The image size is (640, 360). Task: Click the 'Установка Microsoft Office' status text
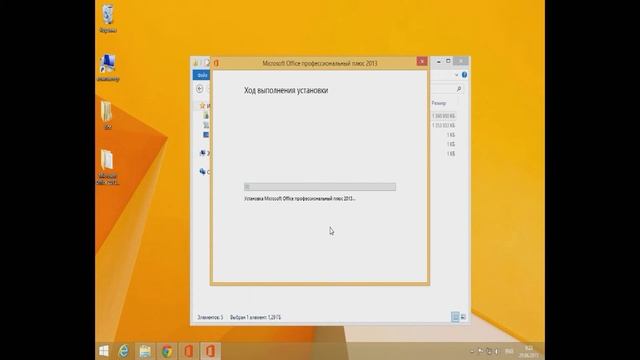tap(300, 198)
